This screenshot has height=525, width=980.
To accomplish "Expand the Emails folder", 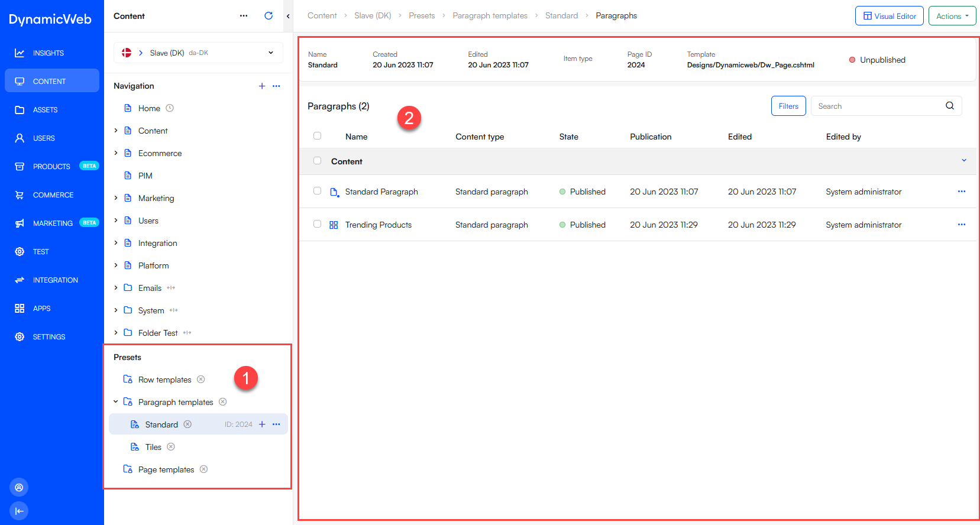I will pos(116,288).
